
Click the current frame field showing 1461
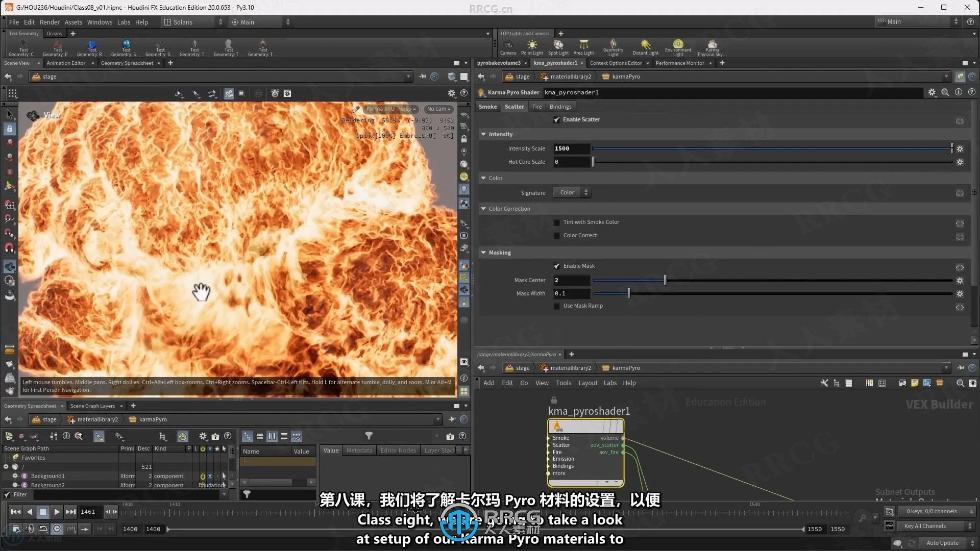(x=90, y=512)
